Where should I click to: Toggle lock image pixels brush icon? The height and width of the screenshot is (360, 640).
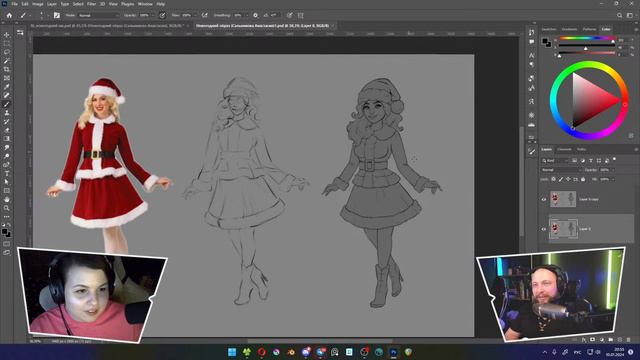pyautogui.click(x=561, y=179)
